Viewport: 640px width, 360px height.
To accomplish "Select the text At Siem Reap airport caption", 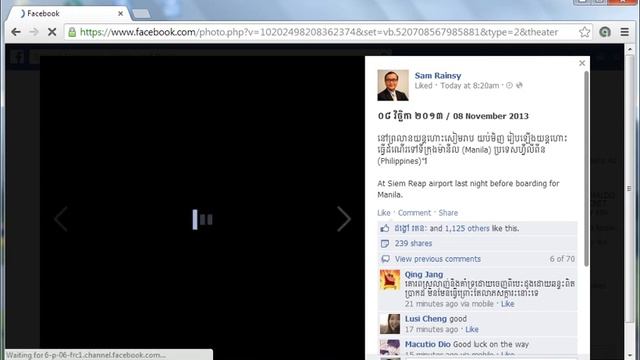I will 468,189.
